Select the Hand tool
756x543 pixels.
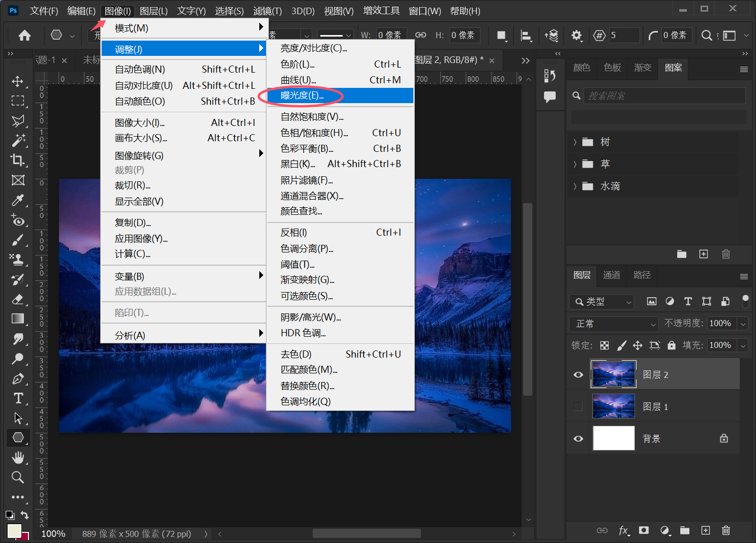[18, 458]
